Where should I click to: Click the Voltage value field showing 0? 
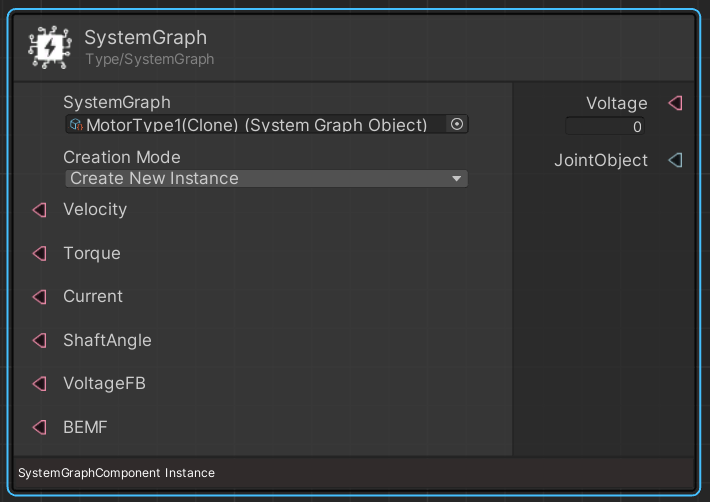point(605,126)
